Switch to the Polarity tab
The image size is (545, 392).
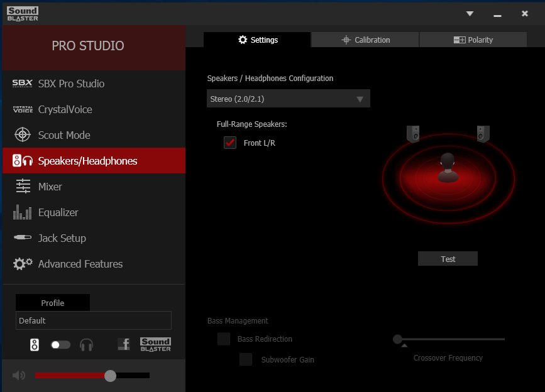pos(473,40)
